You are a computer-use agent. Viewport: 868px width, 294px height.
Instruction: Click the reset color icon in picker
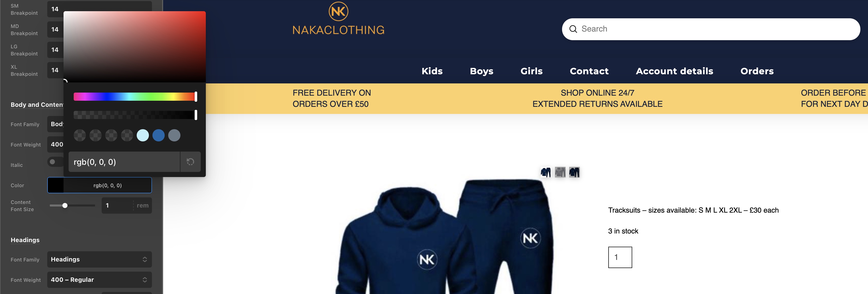[190, 162]
